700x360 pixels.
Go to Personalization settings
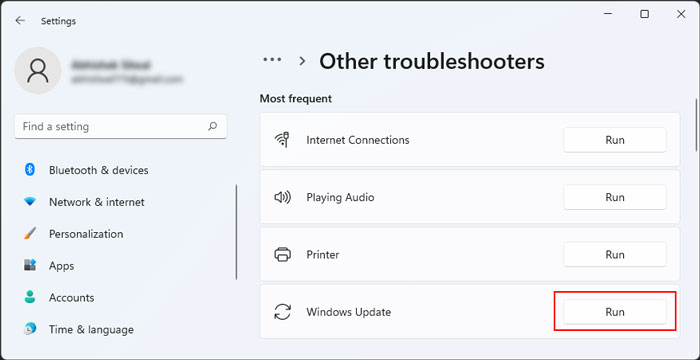[x=86, y=234]
